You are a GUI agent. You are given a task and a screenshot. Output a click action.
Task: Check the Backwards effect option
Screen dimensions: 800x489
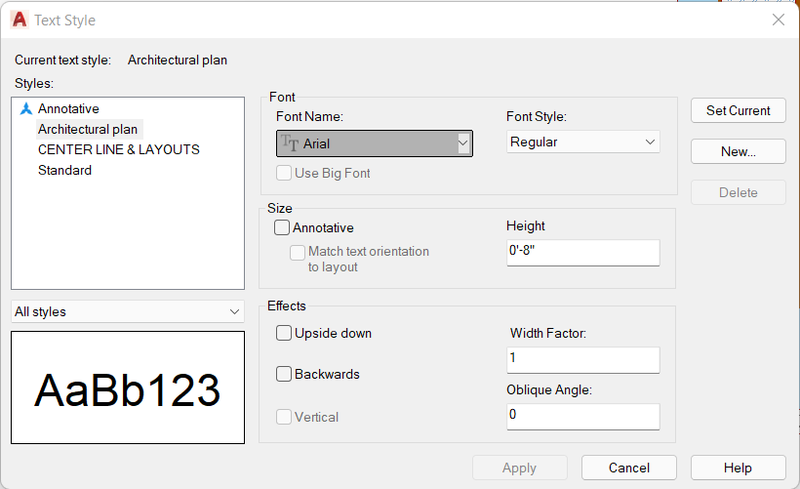[x=284, y=374]
